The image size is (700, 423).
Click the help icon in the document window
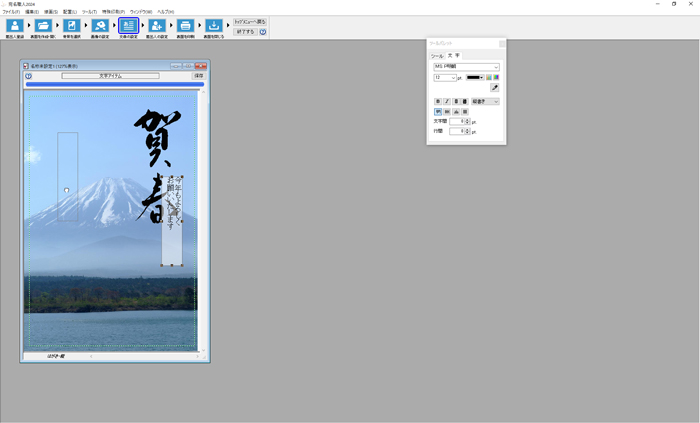pos(29,75)
